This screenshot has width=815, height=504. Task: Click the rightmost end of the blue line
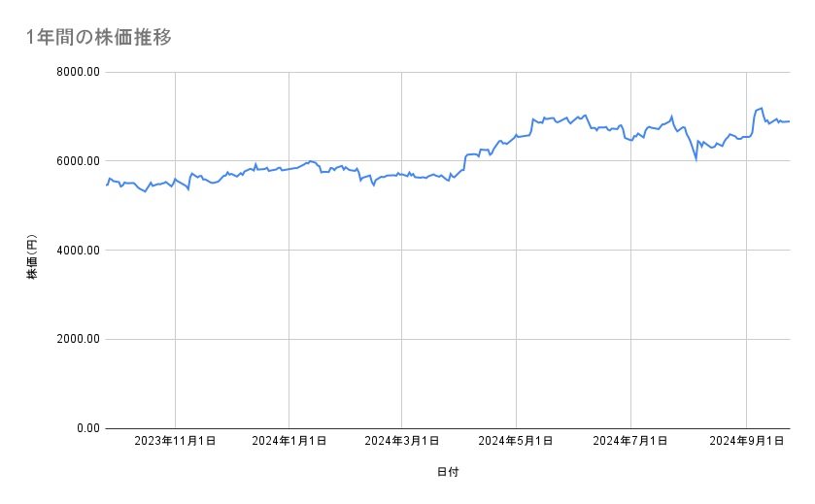(790, 121)
